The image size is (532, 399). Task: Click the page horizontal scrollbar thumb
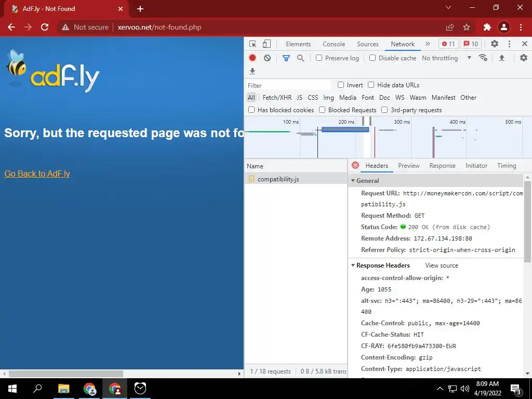pos(66,374)
